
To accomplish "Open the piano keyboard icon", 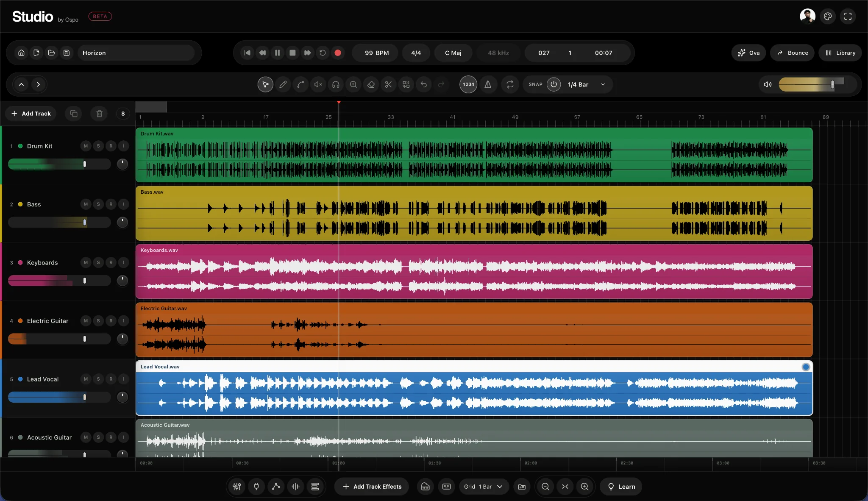I will point(425,487).
